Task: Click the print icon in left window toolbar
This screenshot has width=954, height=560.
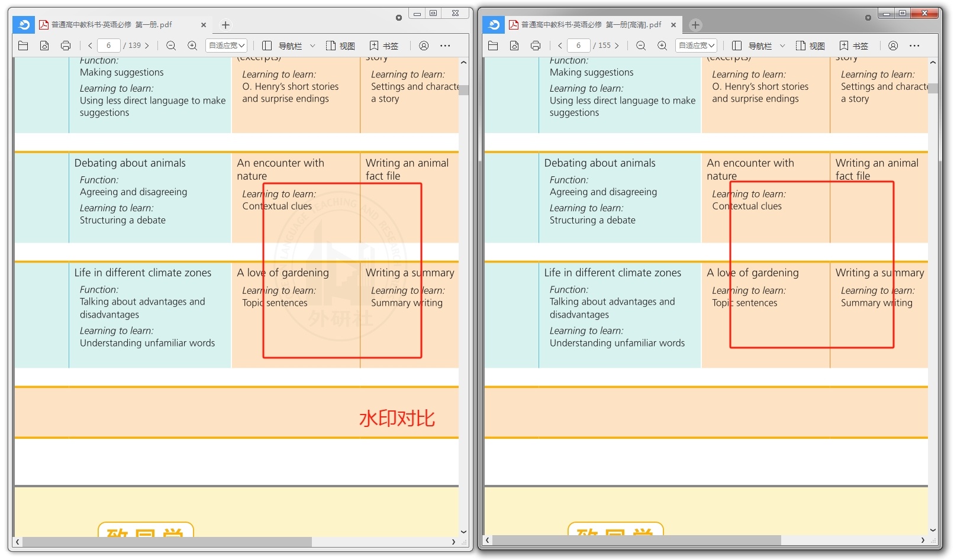Action: pos(66,46)
